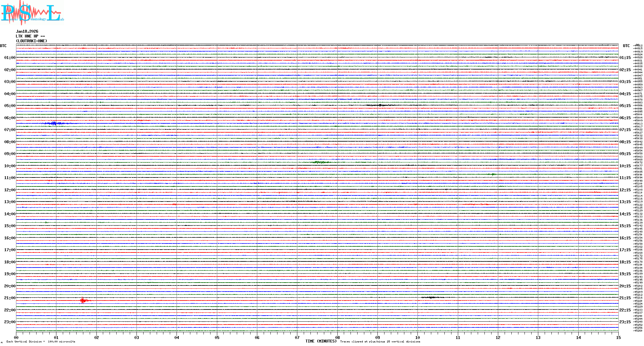Click the vertical division microvolts note

click(41, 342)
